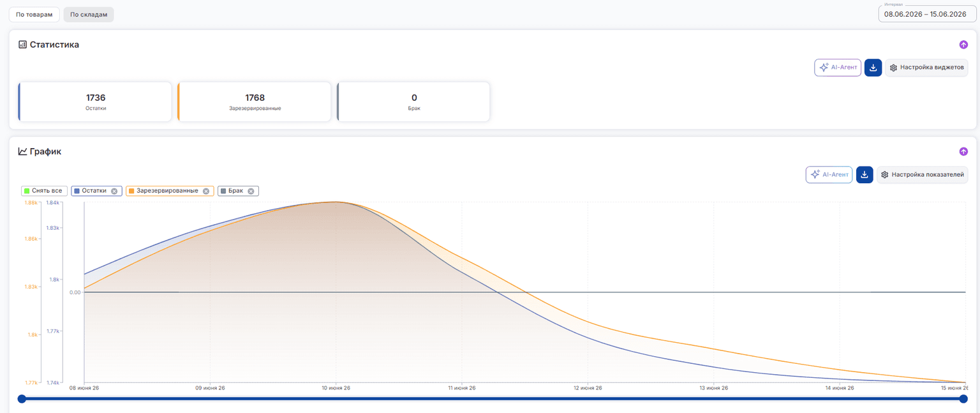Click download icon in Статистика section

873,68
